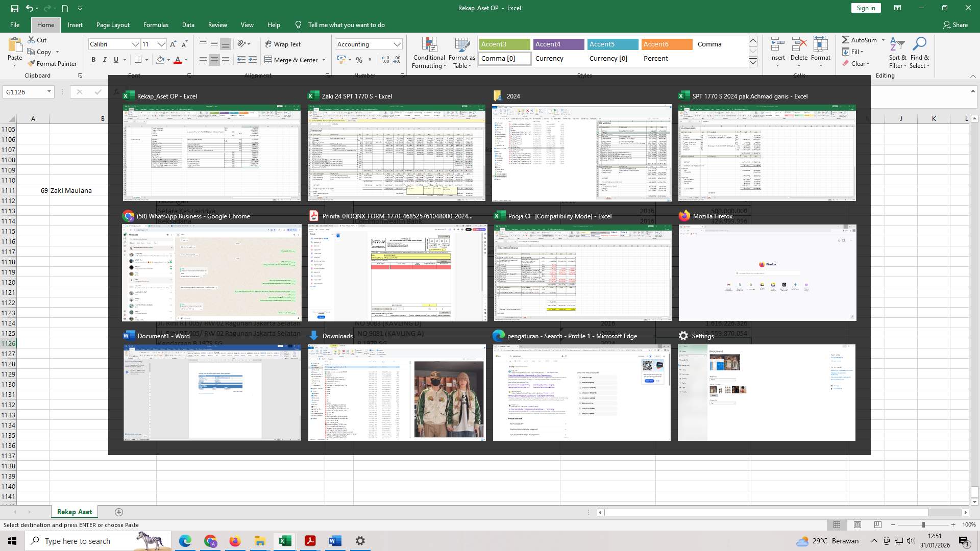Click the Sign in button
Image resolution: width=980 pixels, height=551 pixels.
866,8
